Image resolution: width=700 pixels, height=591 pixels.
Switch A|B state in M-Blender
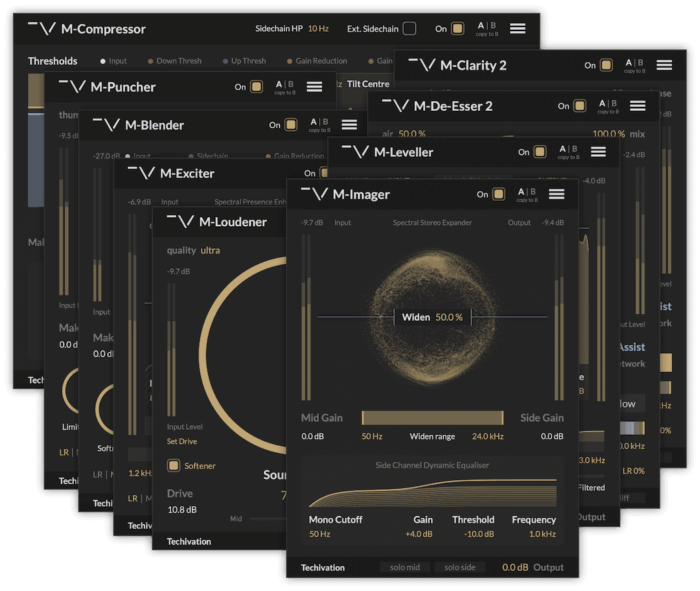(x=319, y=122)
